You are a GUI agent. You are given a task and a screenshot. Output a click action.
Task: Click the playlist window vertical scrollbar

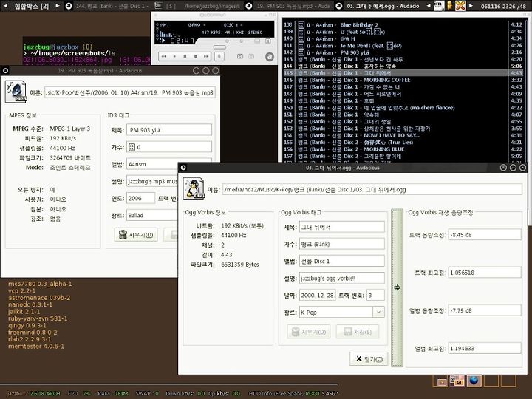pos(527,91)
